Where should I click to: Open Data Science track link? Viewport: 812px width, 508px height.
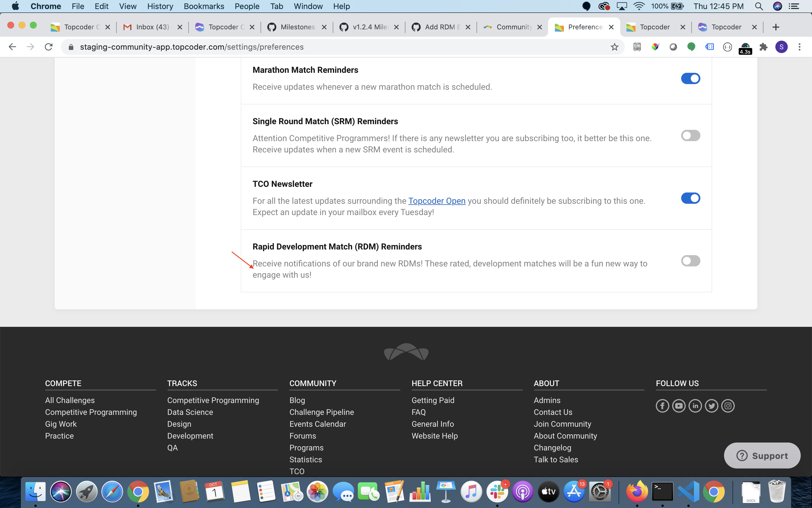tap(190, 412)
